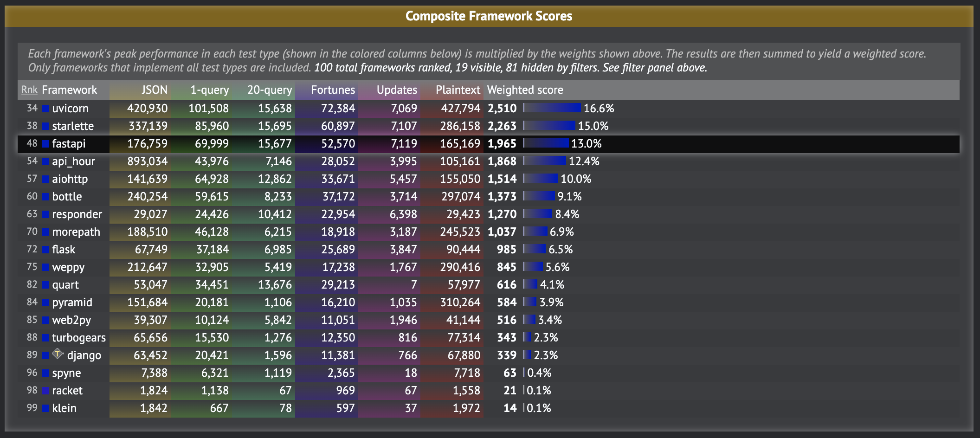Click the blue square icon beside bottle

coord(45,197)
